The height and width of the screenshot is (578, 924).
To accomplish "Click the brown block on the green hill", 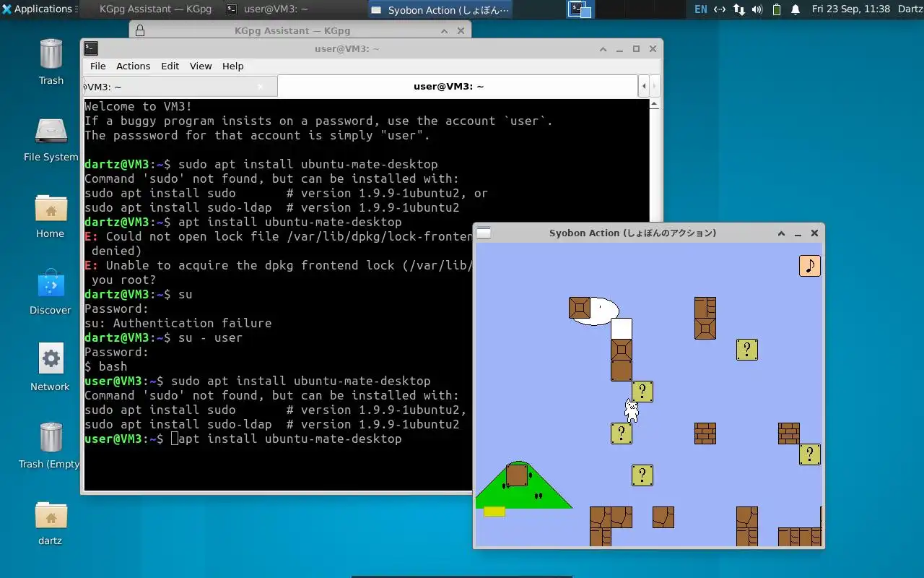I will click(517, 475).
